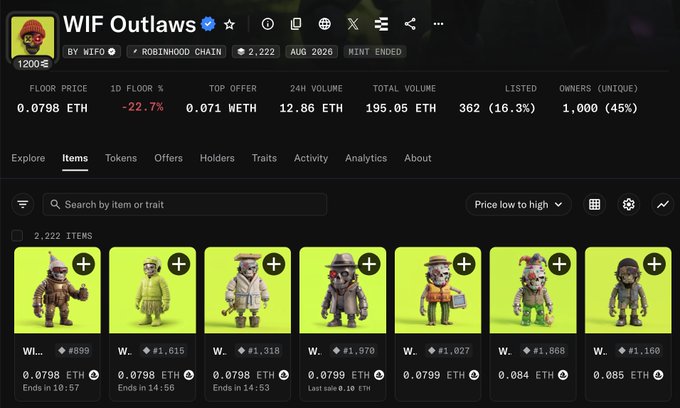Open the item #1,615 image
Image resolution: width=680 pixels, height=408 pixels.
(x=152, y=290)
